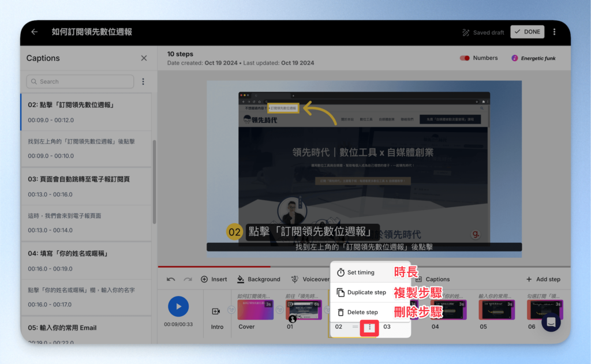Viewport: 591px width, 364px height.
Task: Click the transition icon between Cover and 01
Action: [279, 310]
